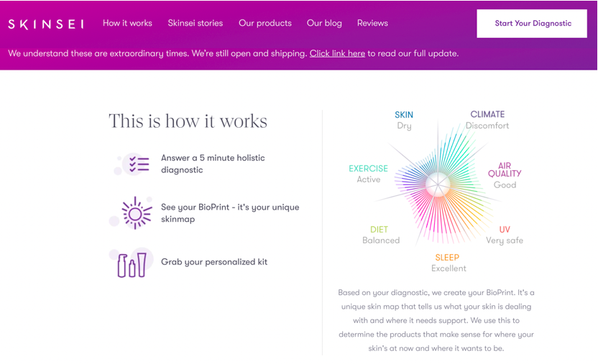The image size is (598, 364).
Task: Open the Reviews page
Action: click(x=372, y=23)
